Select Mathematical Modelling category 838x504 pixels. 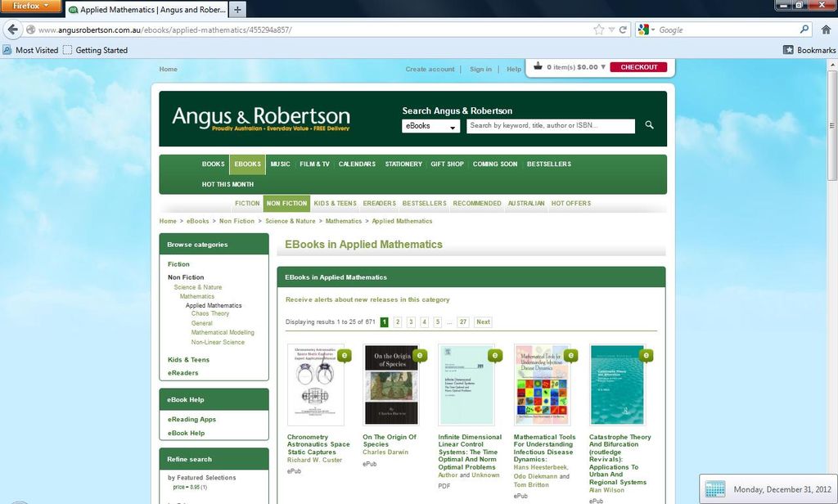click(223, 332)
